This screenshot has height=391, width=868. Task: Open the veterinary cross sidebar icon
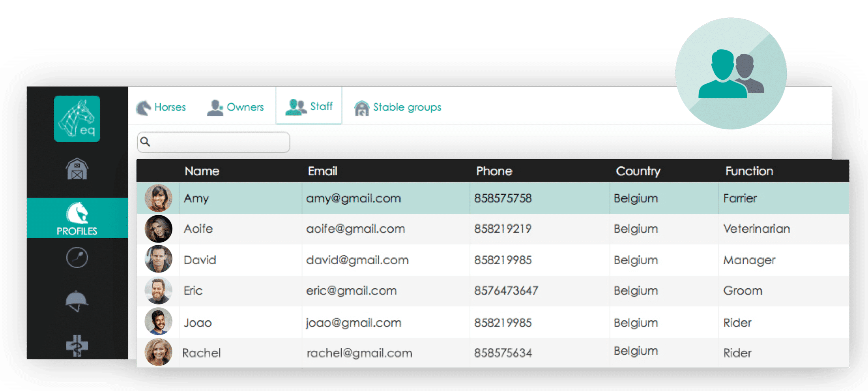[77, 346]
